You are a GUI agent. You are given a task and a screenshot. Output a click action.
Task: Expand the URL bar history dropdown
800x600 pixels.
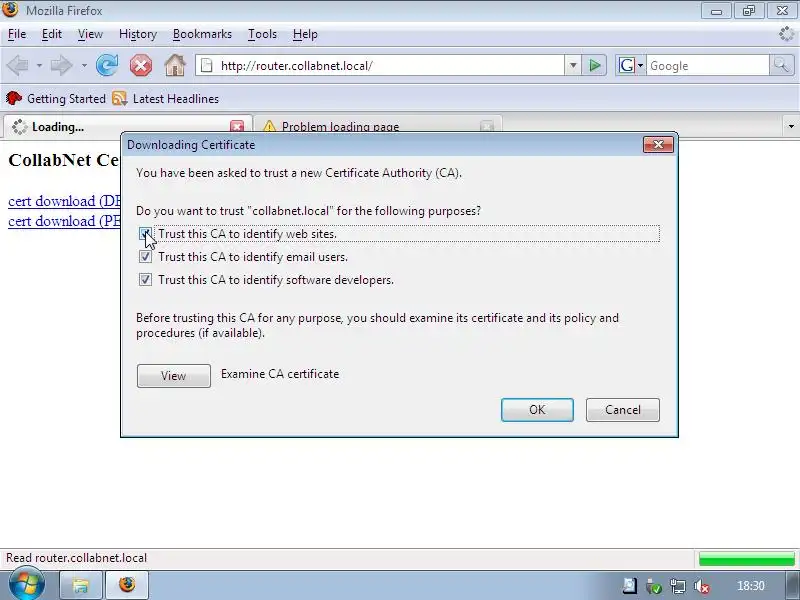(573, 65)
